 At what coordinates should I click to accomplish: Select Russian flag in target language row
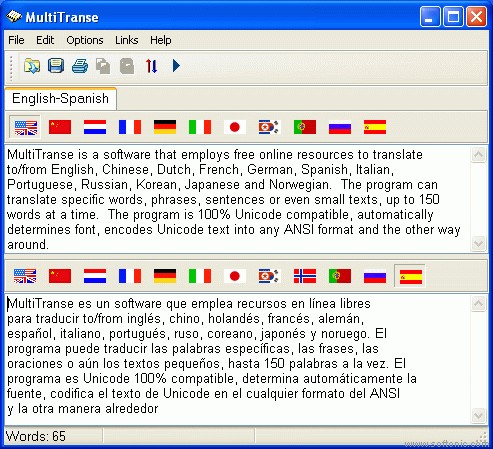375,276
